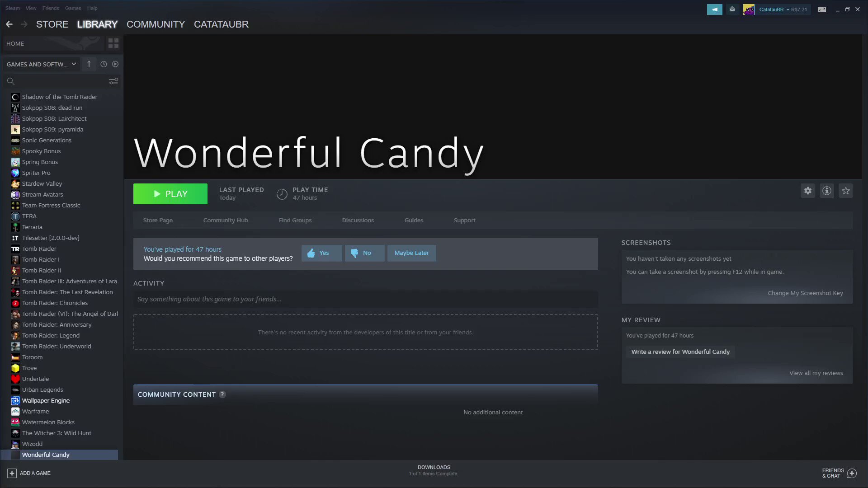Toggle ready-to-play filter icon
Screen dimensions: 868x488
tap(115, 64)
